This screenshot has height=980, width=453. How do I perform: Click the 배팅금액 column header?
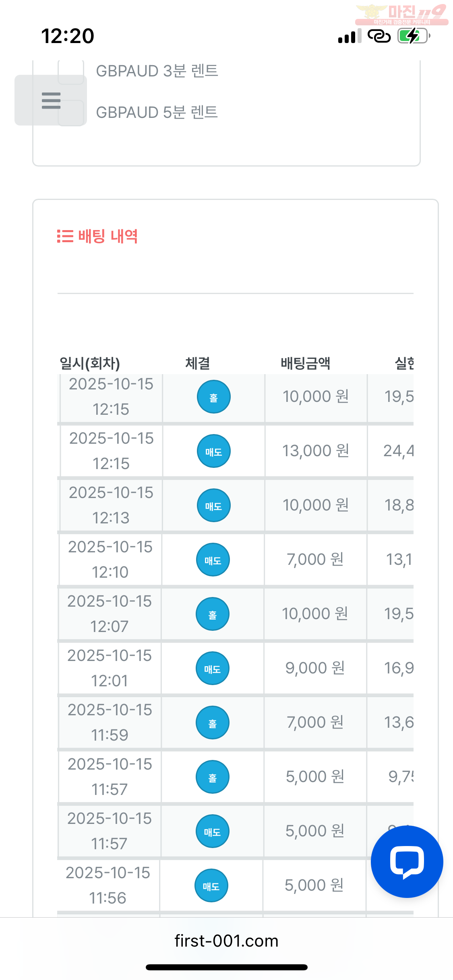pyautogui.click(x=305, y=363)
